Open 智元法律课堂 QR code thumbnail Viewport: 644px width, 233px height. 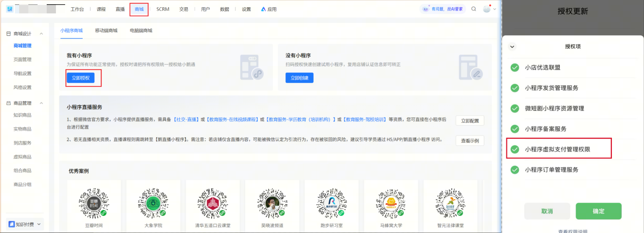[x=451, y=203]
